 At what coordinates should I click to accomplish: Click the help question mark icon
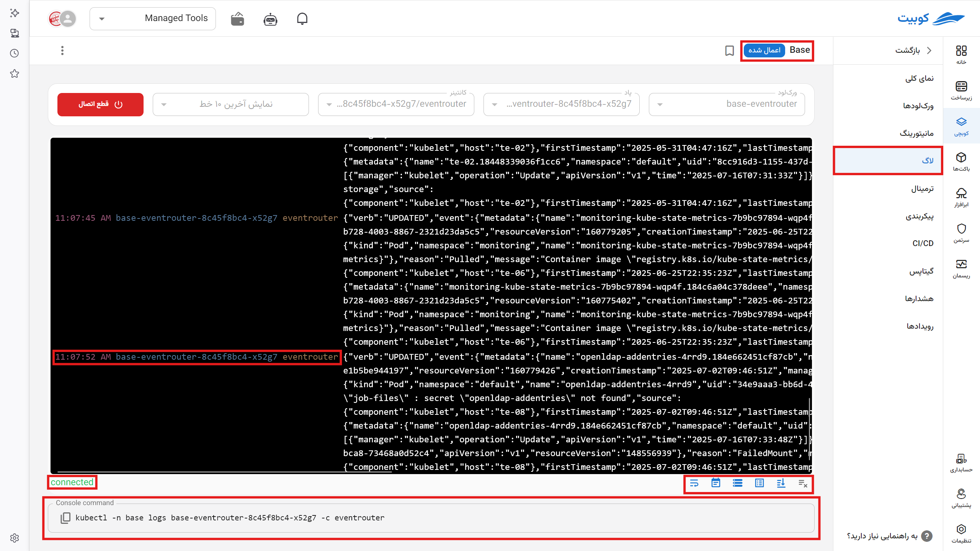pyautogui.click(x=926, y=536)
